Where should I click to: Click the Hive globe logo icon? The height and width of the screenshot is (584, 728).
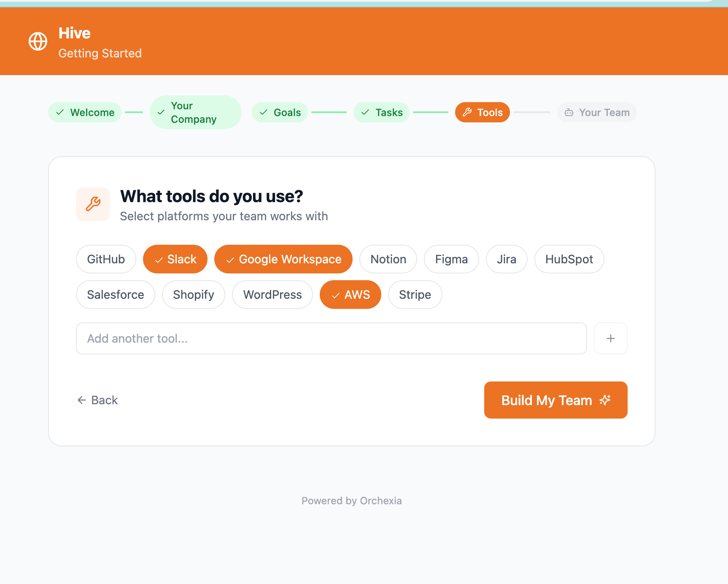point(38,41)
